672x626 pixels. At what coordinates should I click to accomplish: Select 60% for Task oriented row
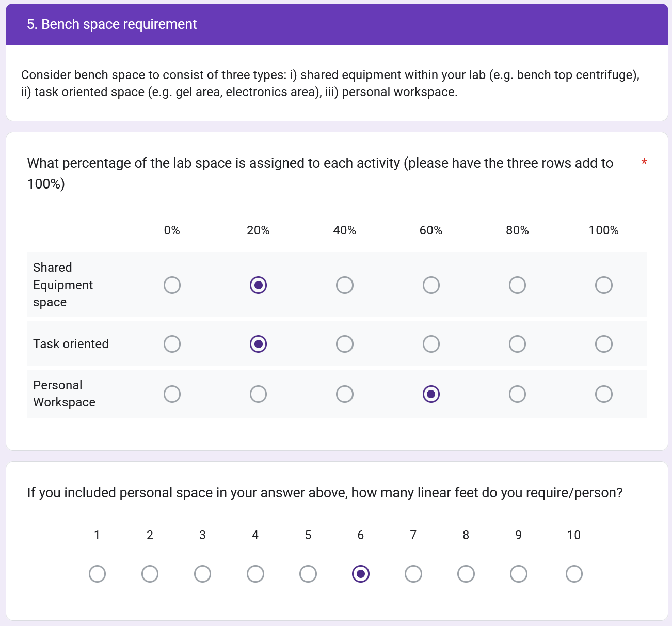[431, 344]
